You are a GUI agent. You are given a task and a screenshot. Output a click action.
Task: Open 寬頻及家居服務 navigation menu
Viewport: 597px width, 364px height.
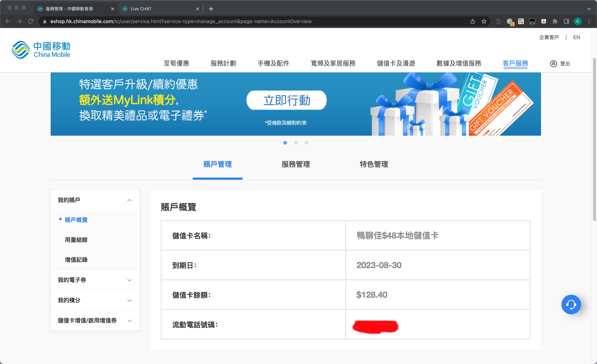(333, 63)
